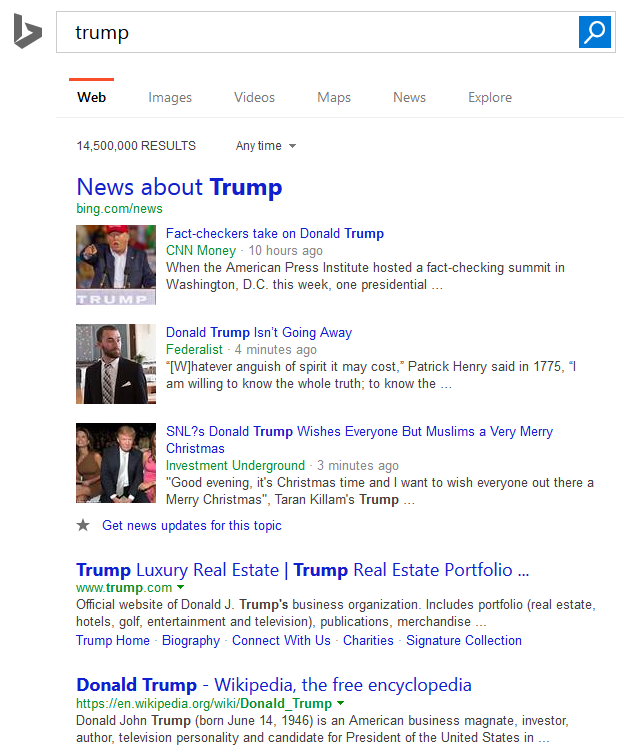Select the Maps tab
This screenshot has width=624, height=752.
[x=334, y=97]
